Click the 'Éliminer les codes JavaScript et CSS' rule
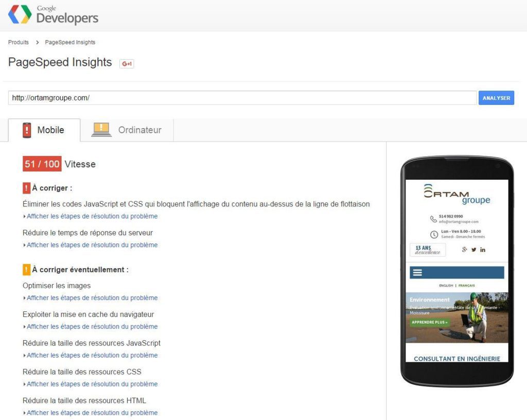 pyautogui.click(x=196, y=204)
